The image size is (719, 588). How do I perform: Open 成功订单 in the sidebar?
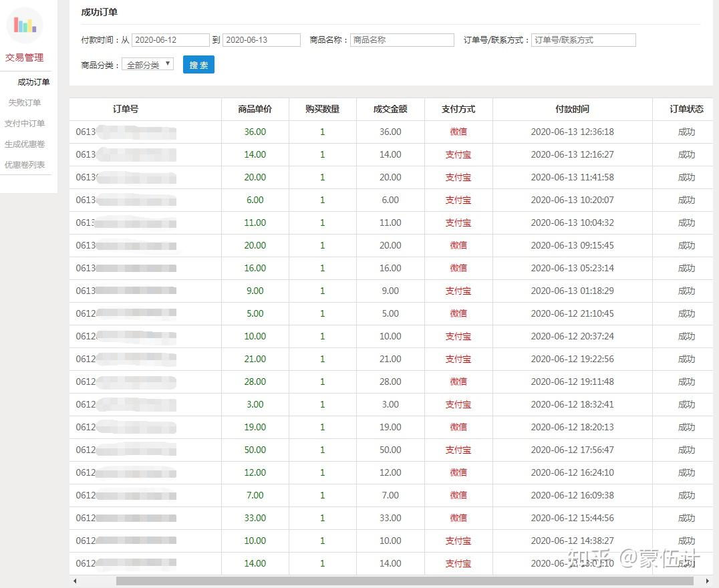coord(33,82)
